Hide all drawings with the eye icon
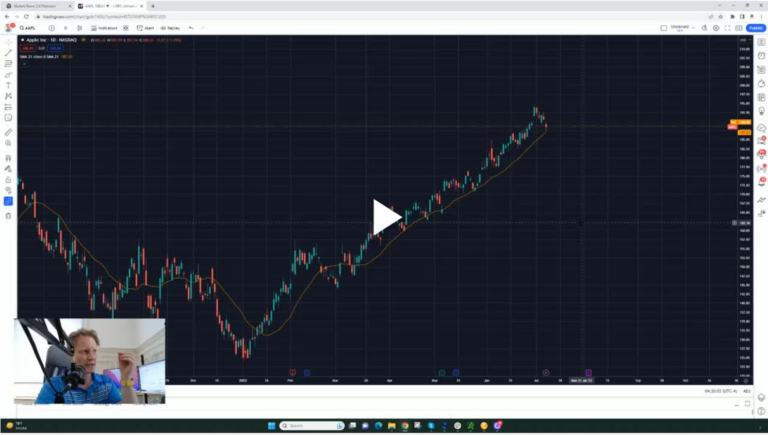 (8, 190)
